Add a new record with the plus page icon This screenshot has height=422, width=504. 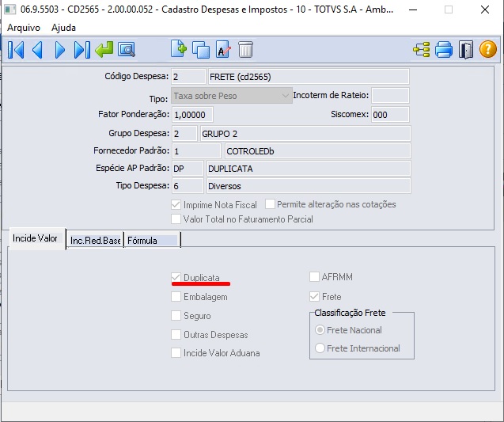(179, 49)
